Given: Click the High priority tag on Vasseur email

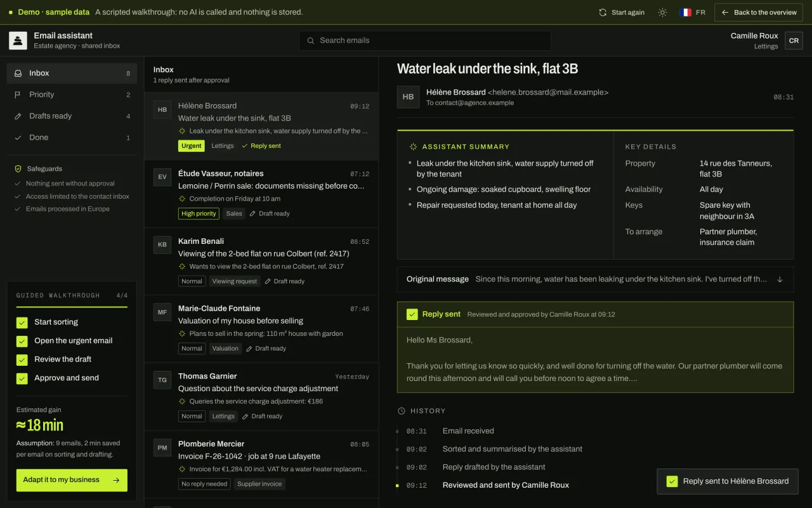Looking at the screenshot, I should point(199,214).
